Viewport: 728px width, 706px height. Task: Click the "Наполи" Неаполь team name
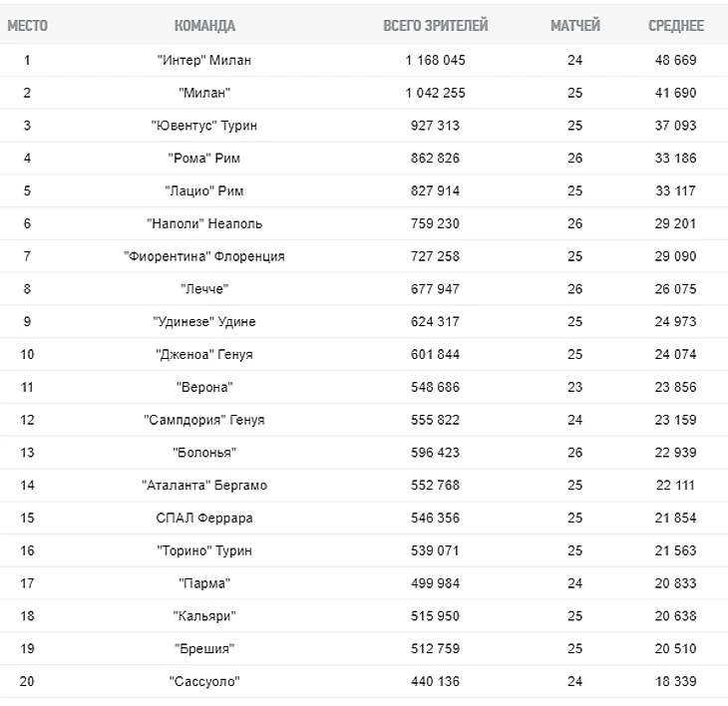(204, 223)
